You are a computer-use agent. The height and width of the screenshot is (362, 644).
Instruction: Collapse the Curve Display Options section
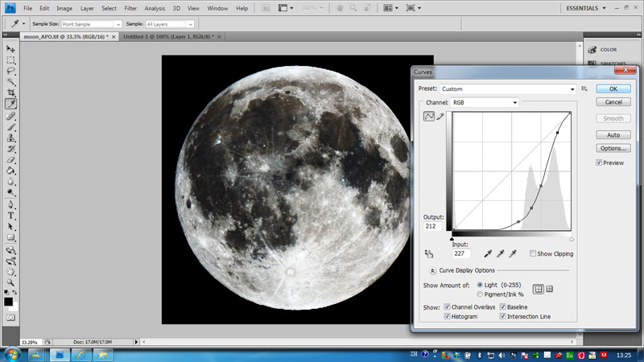click(x=431, y=270)
